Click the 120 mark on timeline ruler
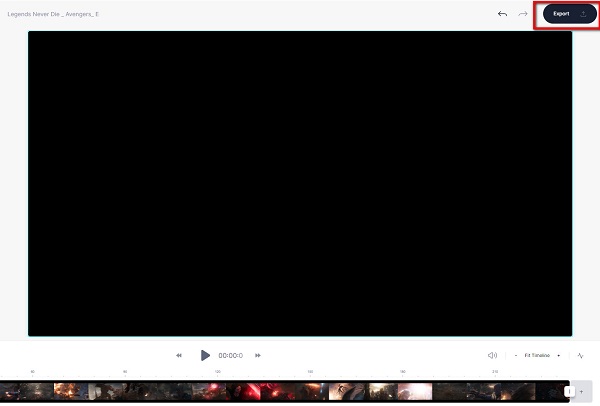Screen dimensions: 600x406 click(x=218, y=372)
